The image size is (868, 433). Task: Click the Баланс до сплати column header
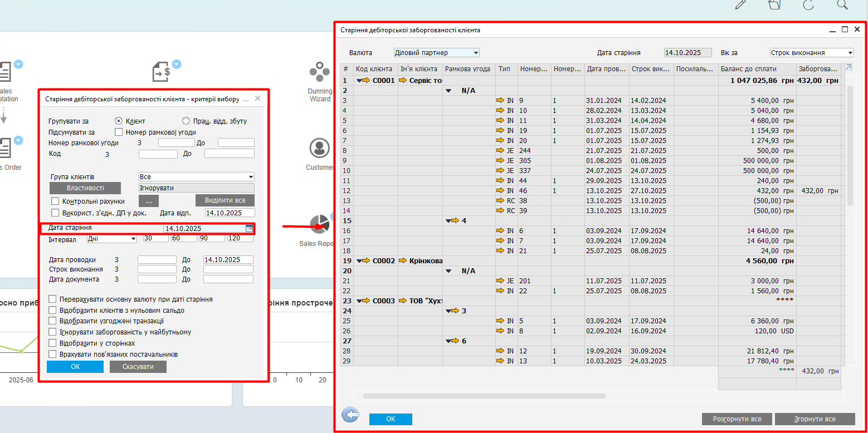tap(757, 69)
